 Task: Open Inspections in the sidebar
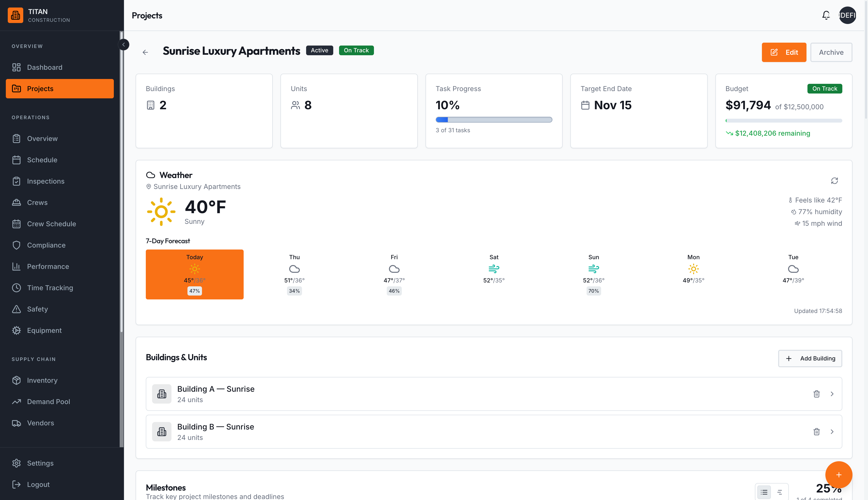point(60,181)
